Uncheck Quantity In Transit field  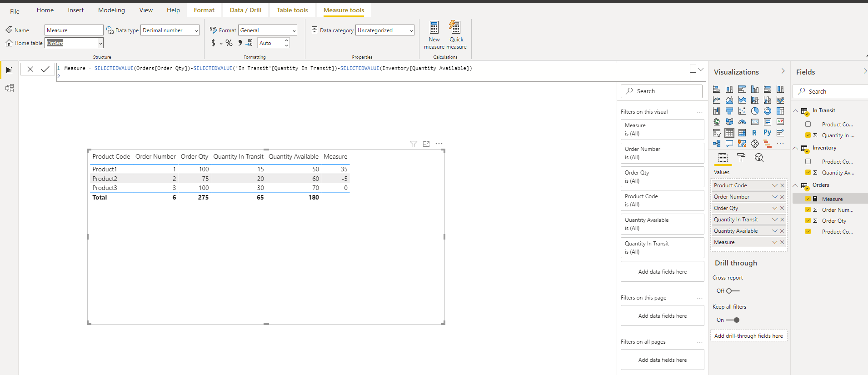click(x=808, y=135)
